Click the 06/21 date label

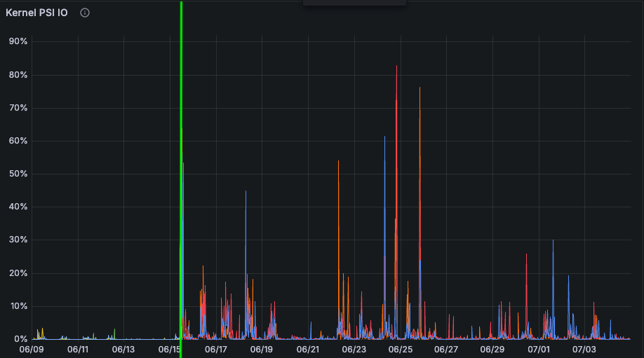pos(308,350)
